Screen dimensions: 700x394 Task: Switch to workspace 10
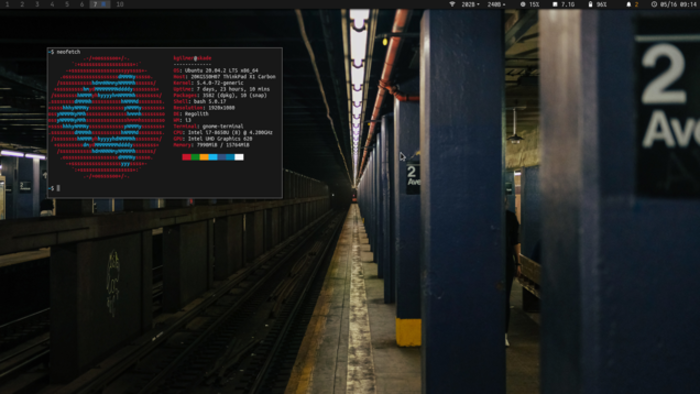tap(120, 4)
